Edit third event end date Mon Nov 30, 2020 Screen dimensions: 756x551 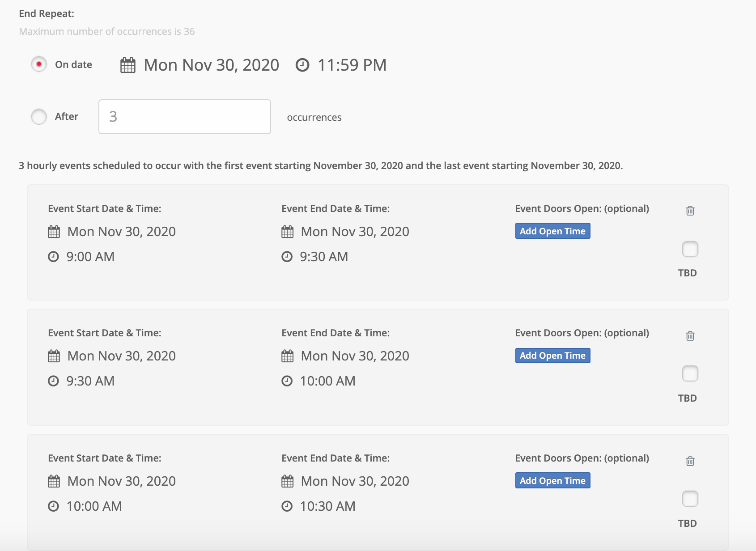(x=355, y=481)
